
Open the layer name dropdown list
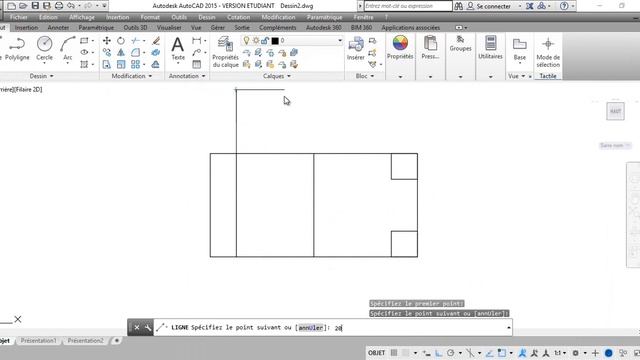coord(340,40)
